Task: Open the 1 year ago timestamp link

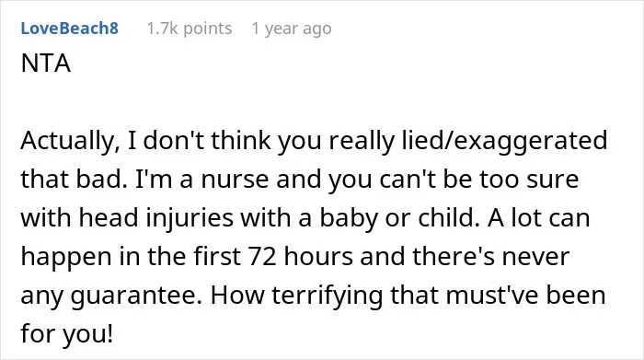Action: [292, 29]
